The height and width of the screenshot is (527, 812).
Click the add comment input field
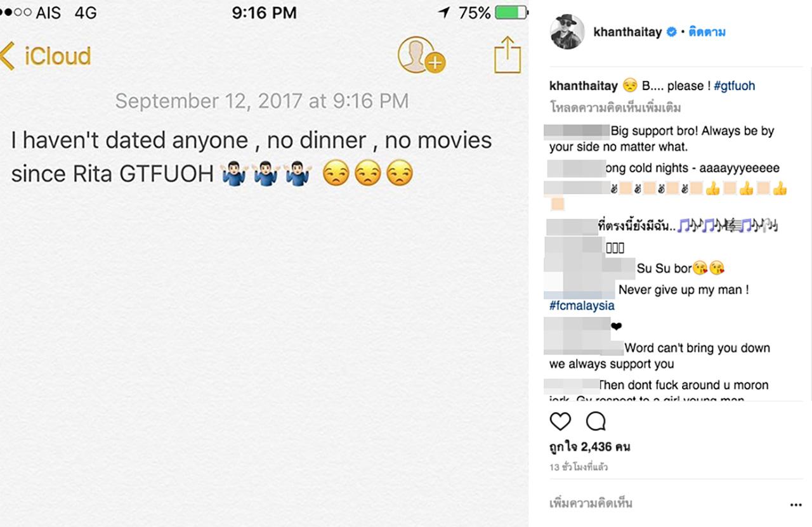pos(660,504)
